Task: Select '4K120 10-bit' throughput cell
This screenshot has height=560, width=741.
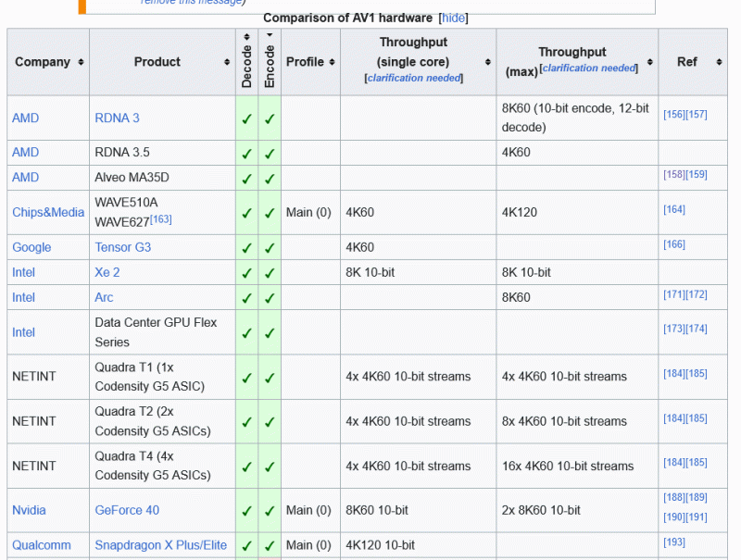Action: click(419, 545)
